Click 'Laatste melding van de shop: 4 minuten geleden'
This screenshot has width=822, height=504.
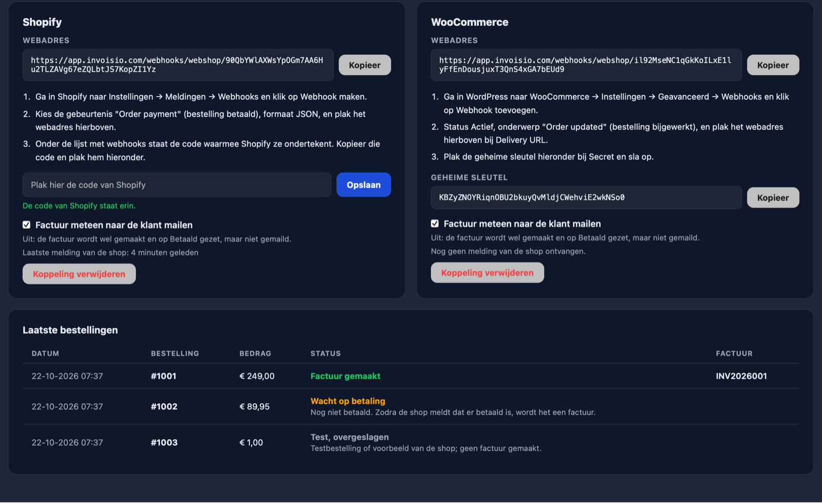pyautogui.click(x=110, y=253)
